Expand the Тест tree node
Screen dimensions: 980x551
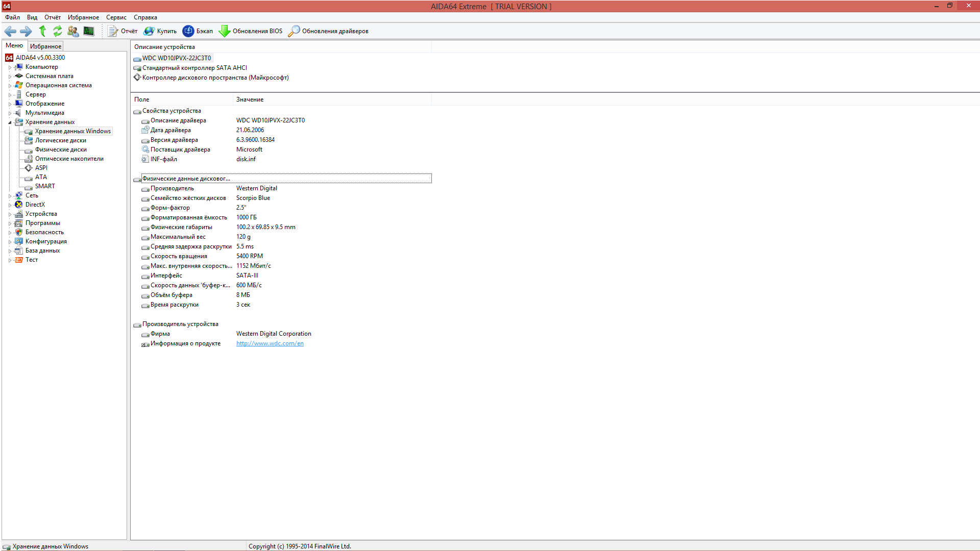click(x=10, y=260)
